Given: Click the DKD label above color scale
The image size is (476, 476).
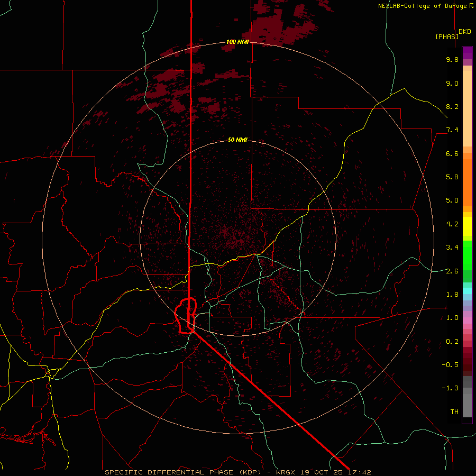Looking at the screenshot, I should [x=464, y=32].
